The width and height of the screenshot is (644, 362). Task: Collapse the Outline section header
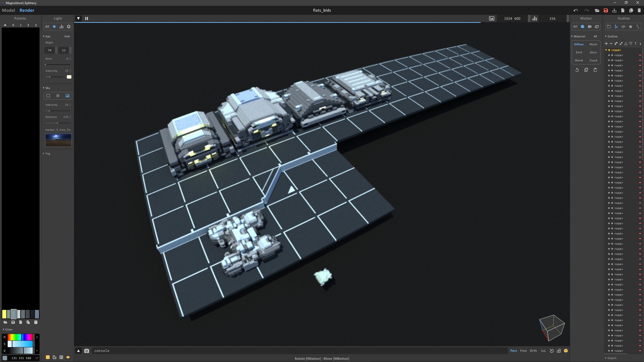coord(606,36)
